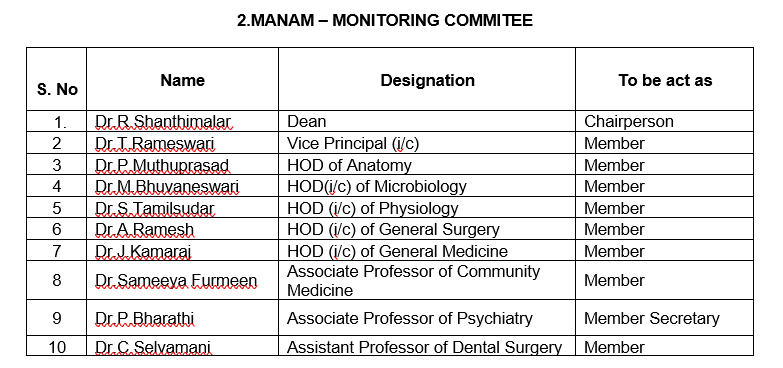Click the name Dr.C.Selvamani
783x368 pixels.
[x=153, y=347]
